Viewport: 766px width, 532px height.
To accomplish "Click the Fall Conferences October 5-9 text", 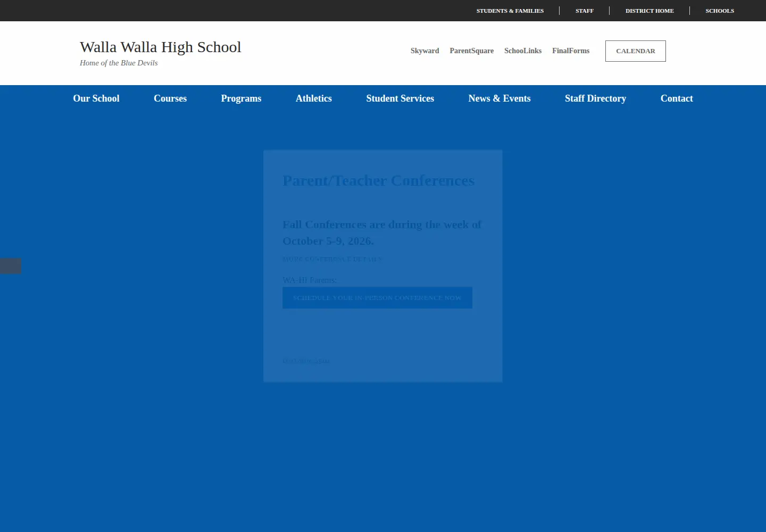I will 382,232.
